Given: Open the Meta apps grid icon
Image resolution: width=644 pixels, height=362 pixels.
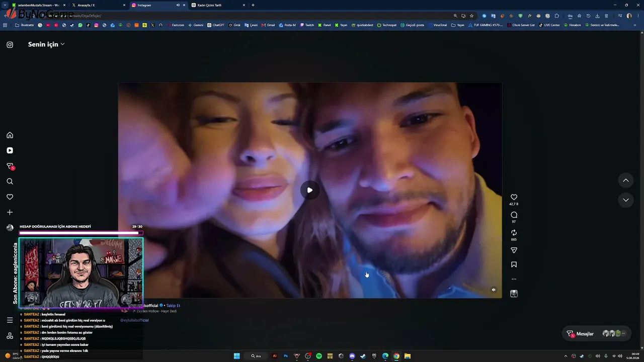Looking at the screenshot, I should tap(10, 336).
